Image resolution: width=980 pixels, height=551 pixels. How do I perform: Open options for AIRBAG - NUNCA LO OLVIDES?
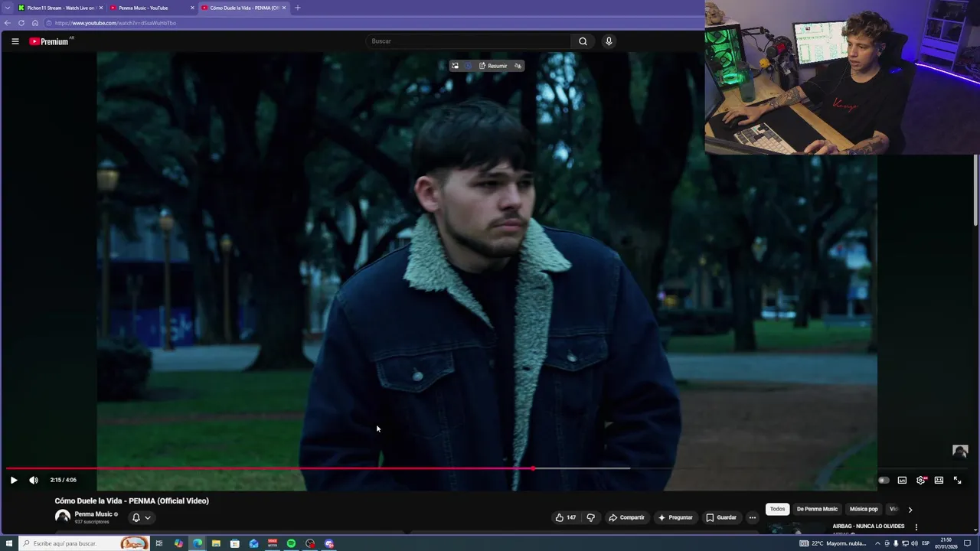click(x=916, y=527)
